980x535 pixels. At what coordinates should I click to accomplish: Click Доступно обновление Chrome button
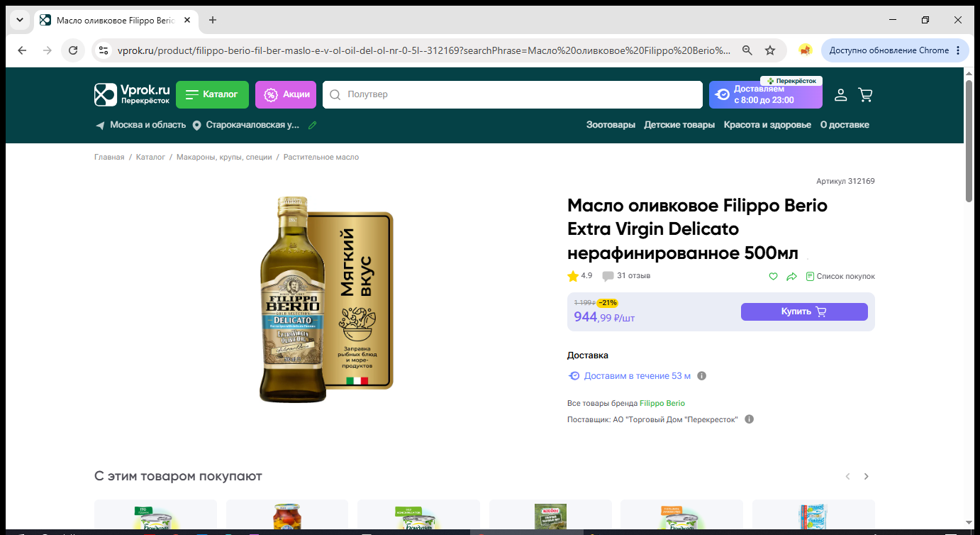point(889,50)
